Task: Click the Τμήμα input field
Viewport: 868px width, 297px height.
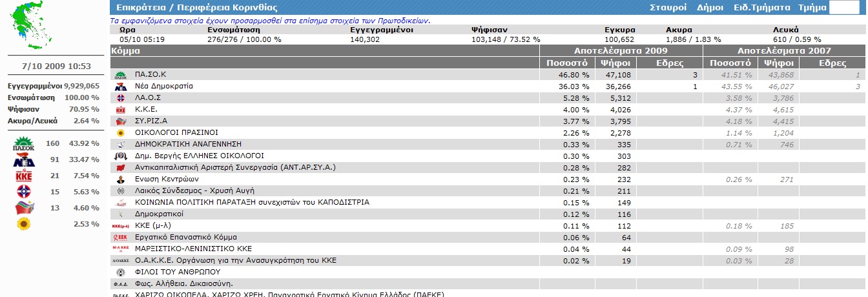Action: 845,8
